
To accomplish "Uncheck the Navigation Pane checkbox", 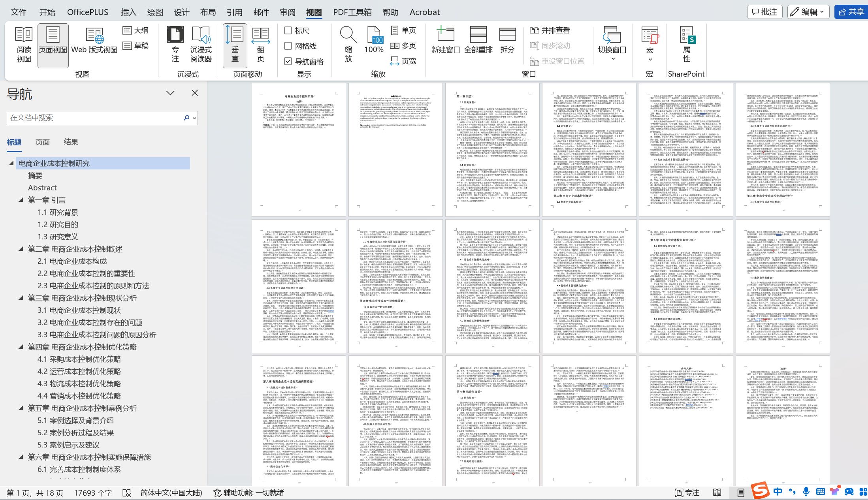I will click(x=288, y=61).
